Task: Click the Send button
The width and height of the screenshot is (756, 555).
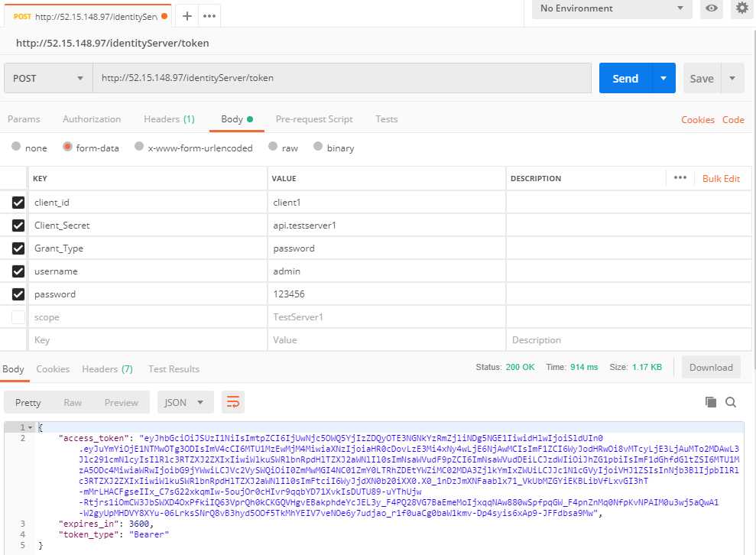Action: point(625,78)
